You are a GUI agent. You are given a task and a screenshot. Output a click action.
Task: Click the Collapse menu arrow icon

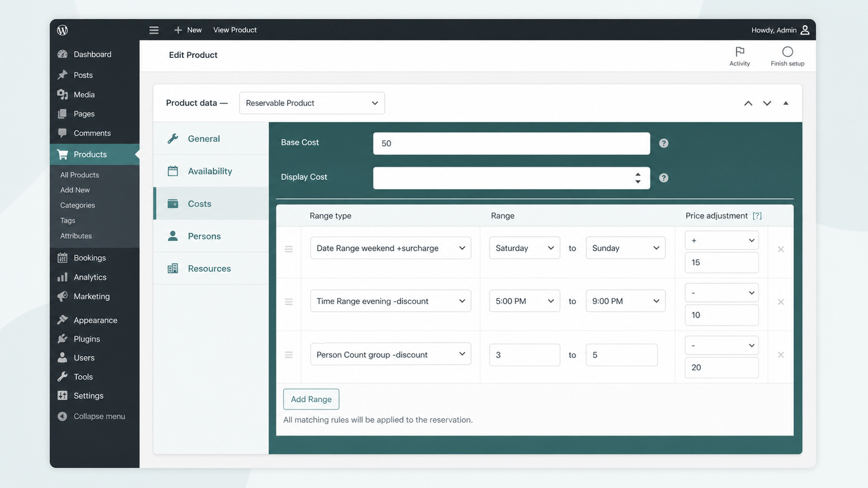[x=62, y=416]
